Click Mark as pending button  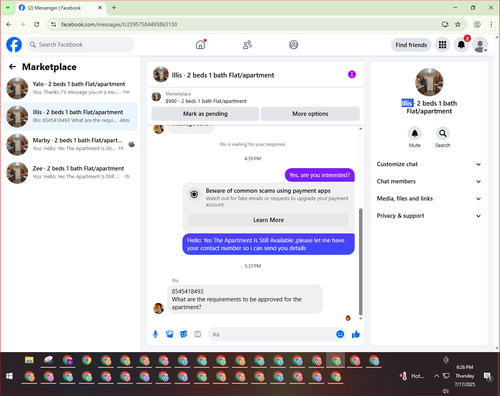(x=205, y=114)
